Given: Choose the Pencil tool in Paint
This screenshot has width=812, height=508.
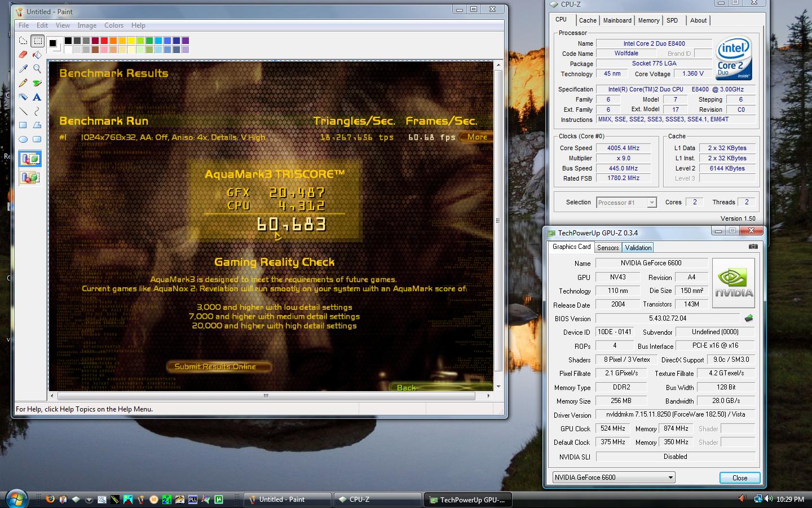Looking at the screenshot, I should pos(23,83).
